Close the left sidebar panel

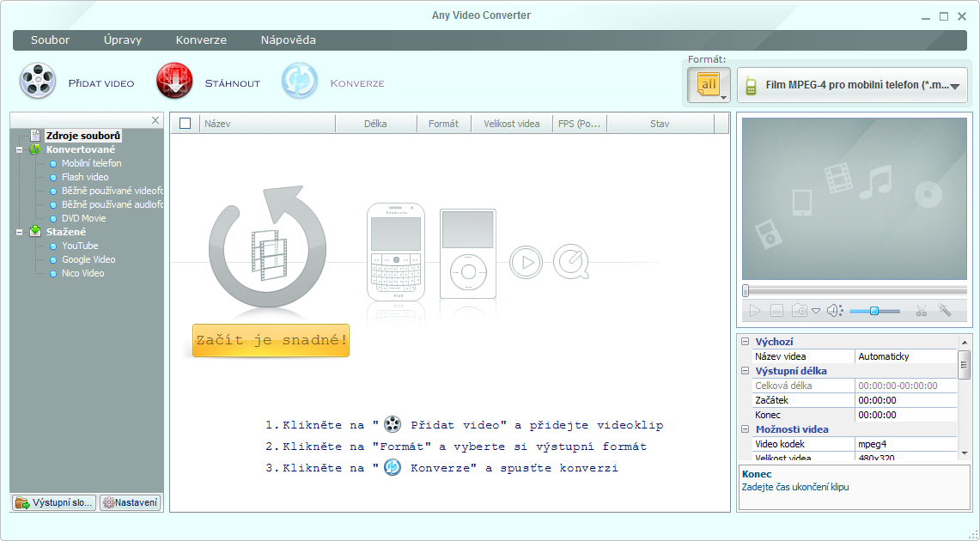[x=155, y=120]
